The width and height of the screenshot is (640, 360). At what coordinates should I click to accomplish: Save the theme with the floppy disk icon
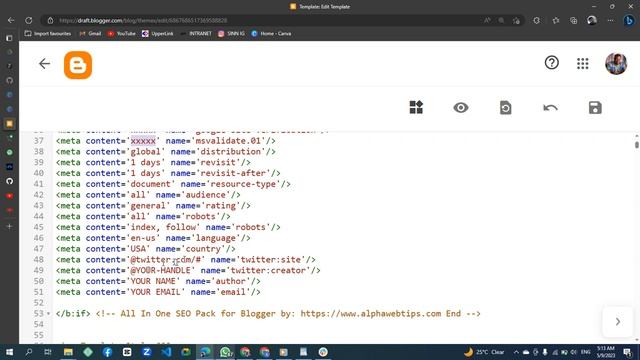point(595,108)
